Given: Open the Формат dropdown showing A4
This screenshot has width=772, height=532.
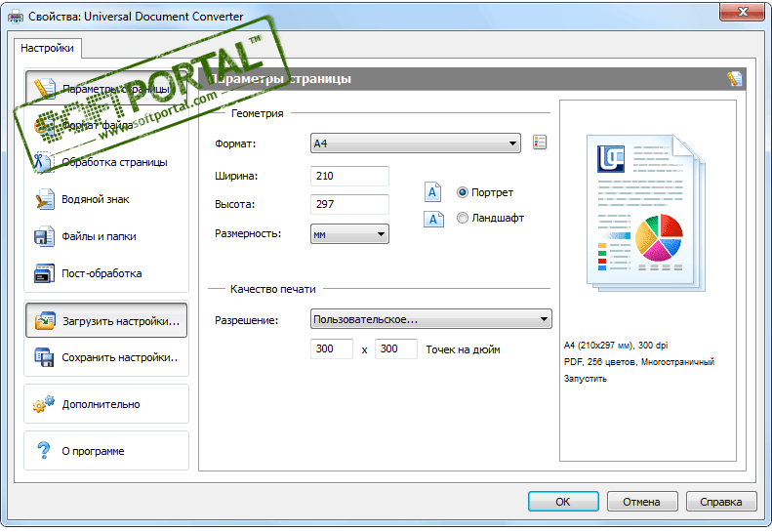Looking at the screenshot, I should (x=415, y=143).
